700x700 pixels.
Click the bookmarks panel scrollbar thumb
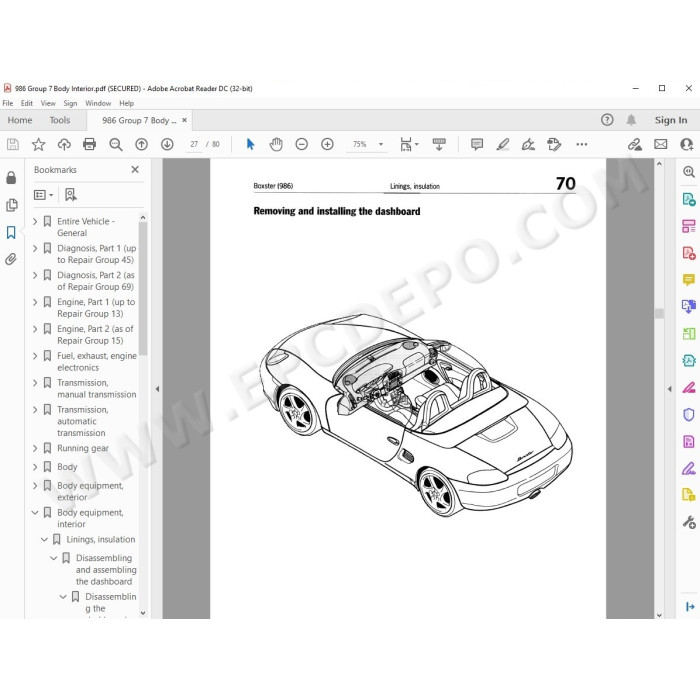[143, 288]
